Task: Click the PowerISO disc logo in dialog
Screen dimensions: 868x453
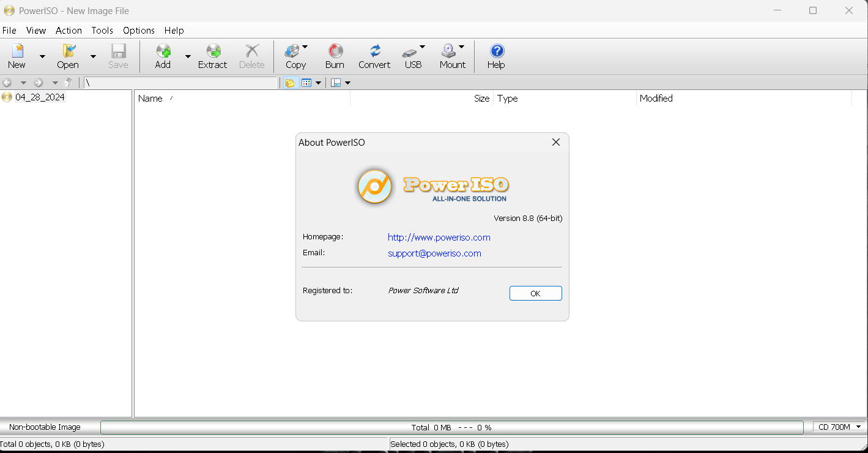Action: click(374, 186)
